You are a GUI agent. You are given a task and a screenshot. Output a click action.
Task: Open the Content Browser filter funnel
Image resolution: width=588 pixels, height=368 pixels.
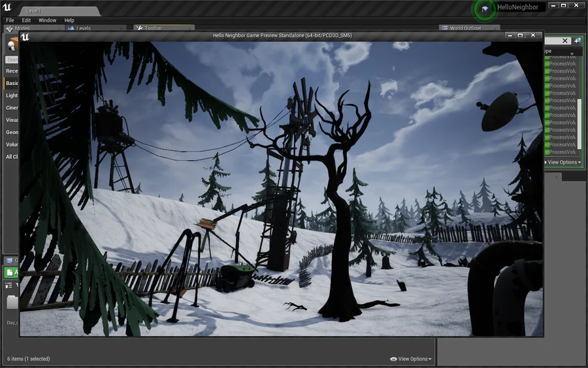[x=17, y=286]
